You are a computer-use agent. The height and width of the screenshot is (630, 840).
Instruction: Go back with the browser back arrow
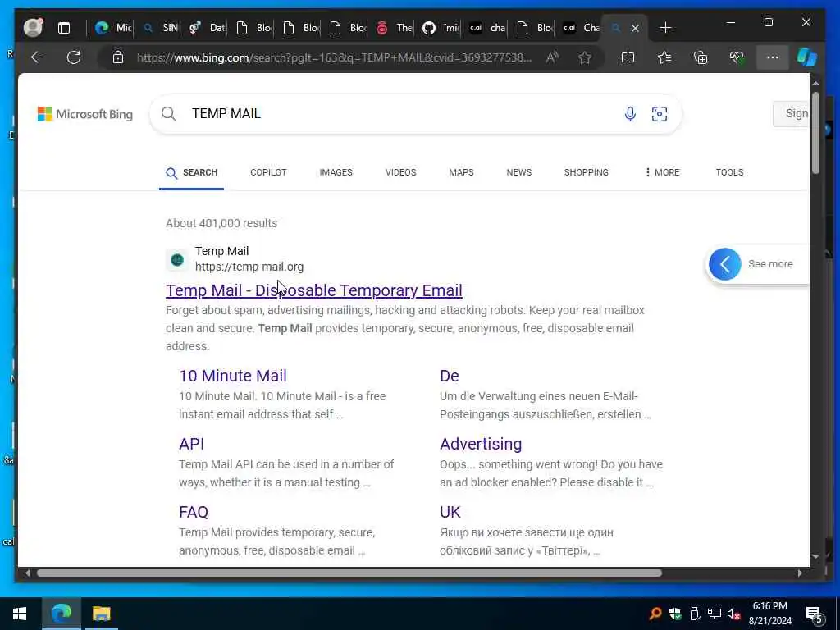tap(38, 57)
